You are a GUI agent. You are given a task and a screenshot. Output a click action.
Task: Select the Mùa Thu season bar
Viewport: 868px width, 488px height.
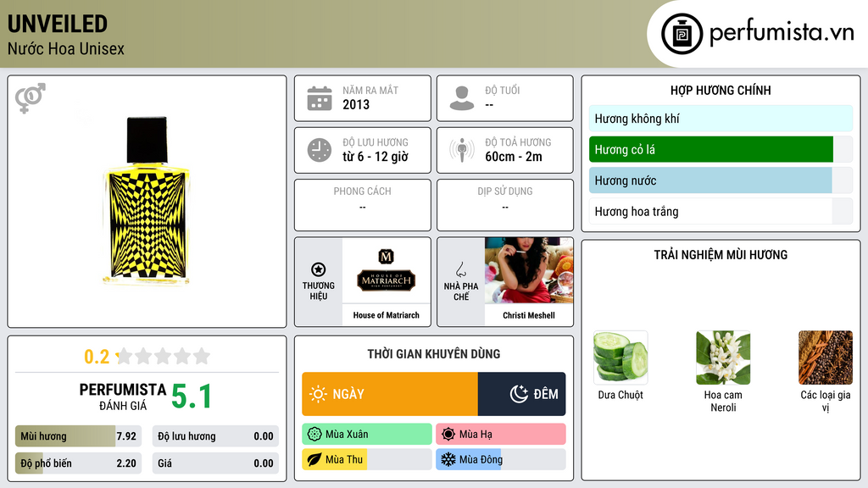tap(367, 459)
